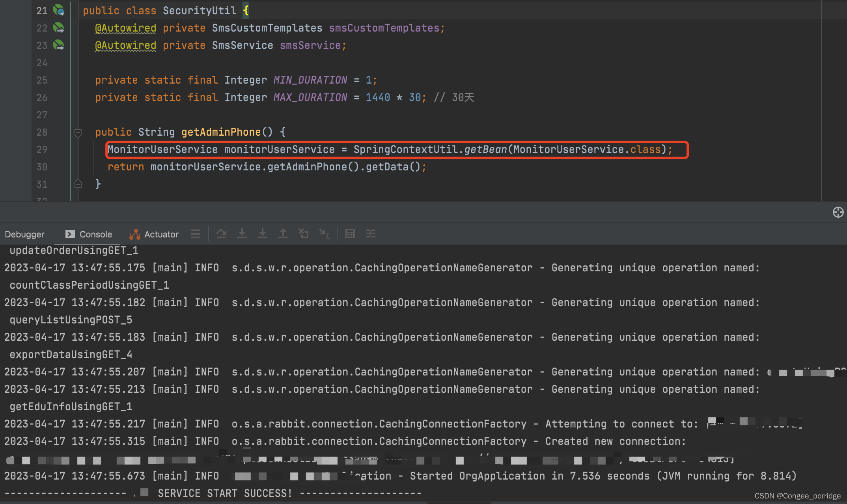Click the class name SecurityUtil in the editor
Viewport: 847px width, 504px height.
point(200,11)
